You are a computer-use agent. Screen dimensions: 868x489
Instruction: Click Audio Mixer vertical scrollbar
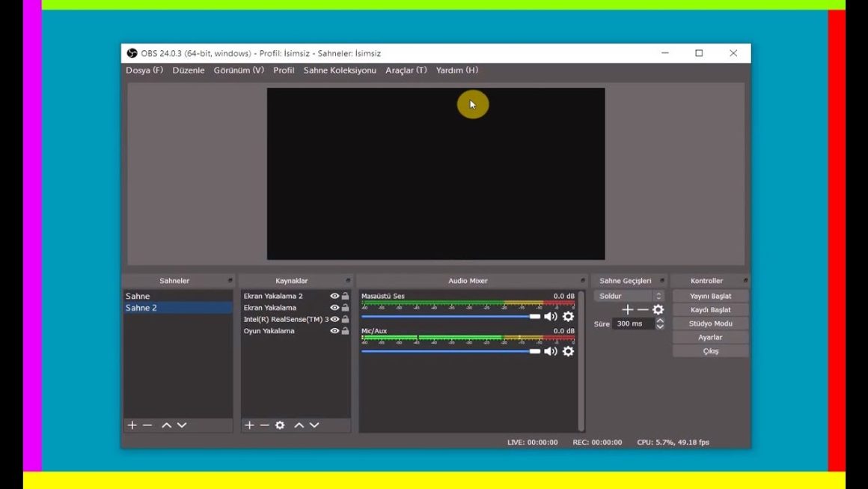coord(581,360)
